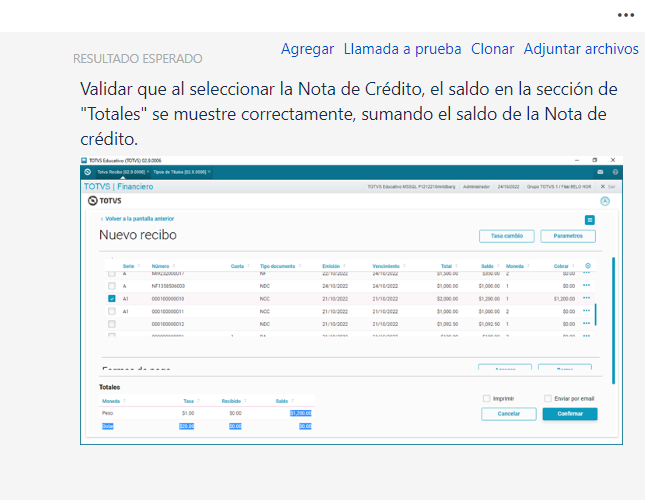656x500 pixels.
Task: Open the Adjuntar archivos link
Action: pyautogui.click(x=581, y=49)
